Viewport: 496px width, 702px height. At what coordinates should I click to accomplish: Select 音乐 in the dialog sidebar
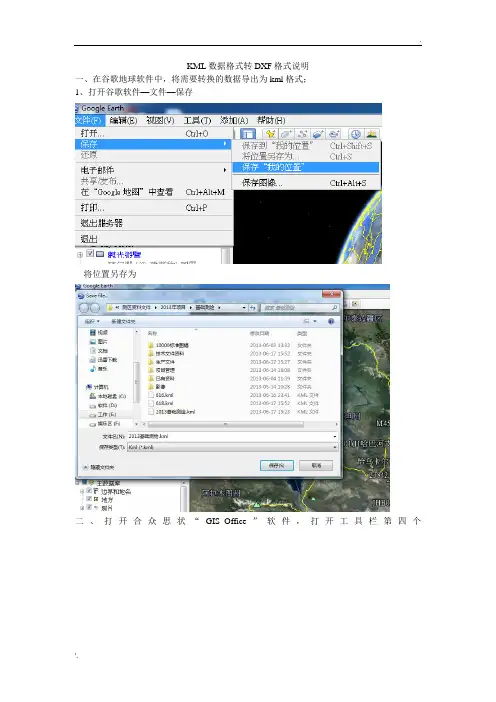99,368
